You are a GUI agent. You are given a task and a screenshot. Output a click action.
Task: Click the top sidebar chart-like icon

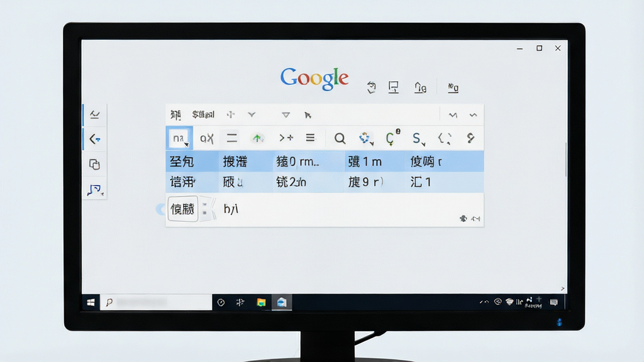pyautogui.click(x=95, y=114)
